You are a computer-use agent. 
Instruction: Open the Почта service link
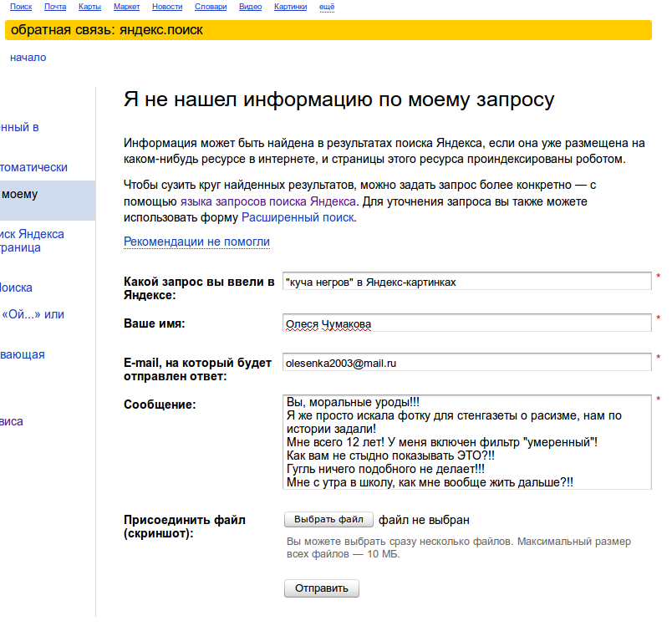tap(55, 7)
